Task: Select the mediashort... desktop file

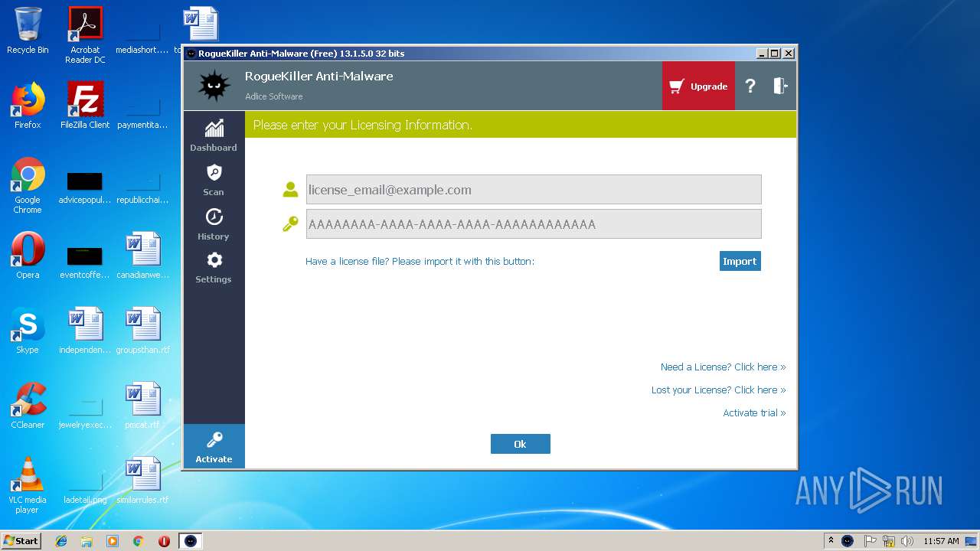Action: click(143, 37)
